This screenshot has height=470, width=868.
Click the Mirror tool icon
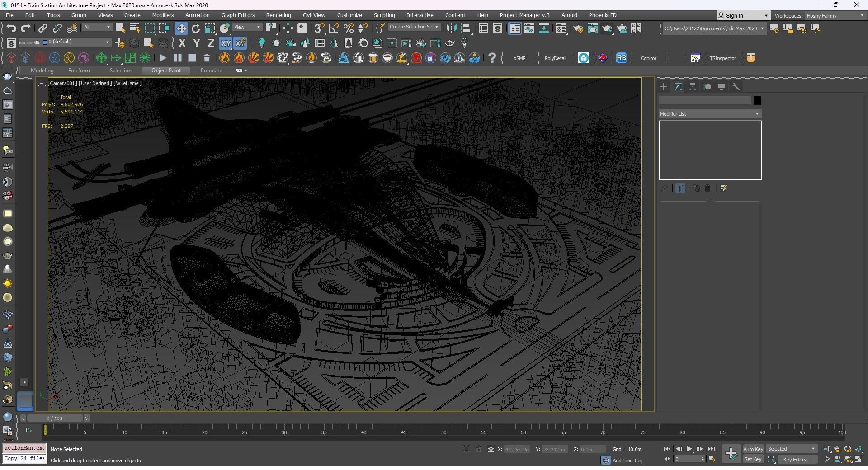click(x=451, y=28)
